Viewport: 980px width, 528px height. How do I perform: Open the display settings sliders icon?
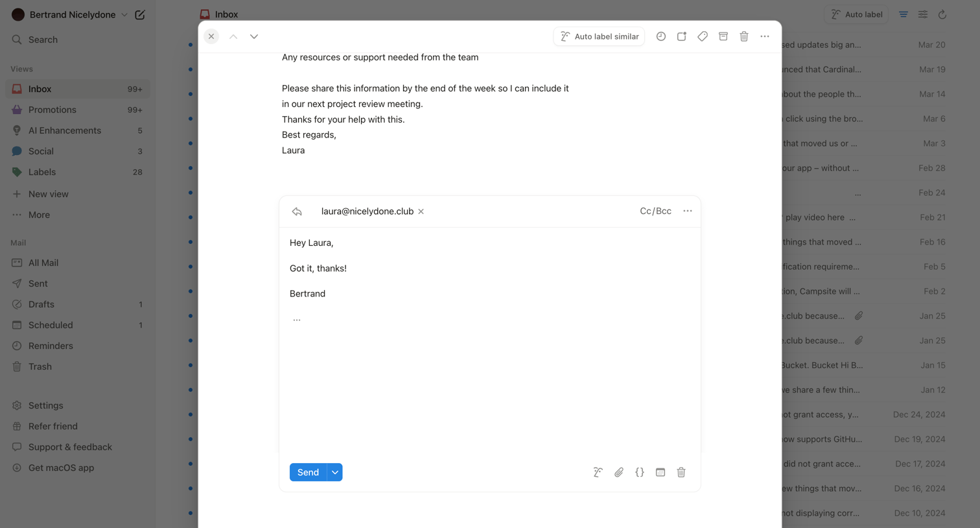tap(923, 14)
